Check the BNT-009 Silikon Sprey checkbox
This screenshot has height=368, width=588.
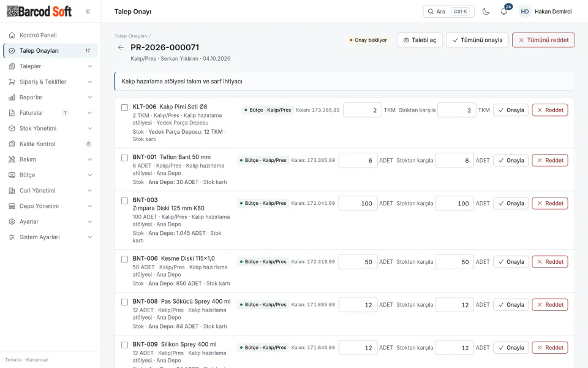click(124, 345)
